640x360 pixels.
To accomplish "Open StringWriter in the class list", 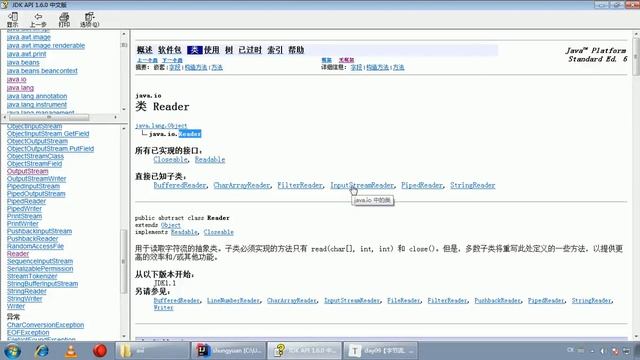I will coord(24,299).
